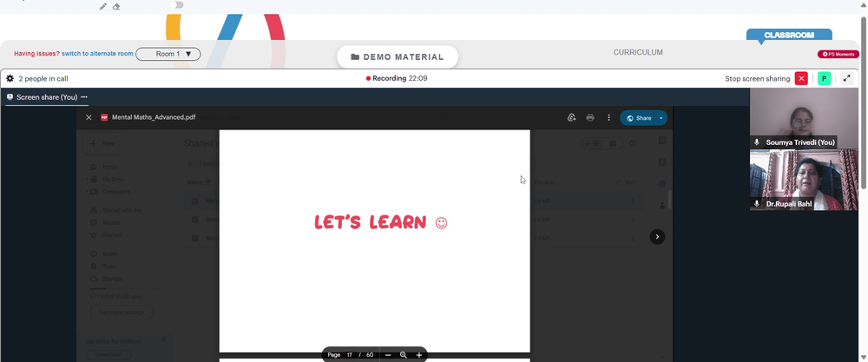Click the page number 17 field
868x362 pixels.
(350, 355)
